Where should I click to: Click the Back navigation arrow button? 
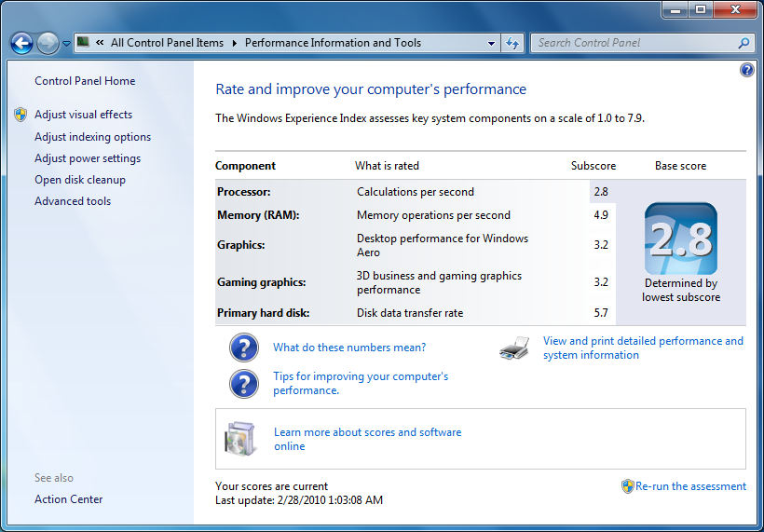click(x=22, y=44)
